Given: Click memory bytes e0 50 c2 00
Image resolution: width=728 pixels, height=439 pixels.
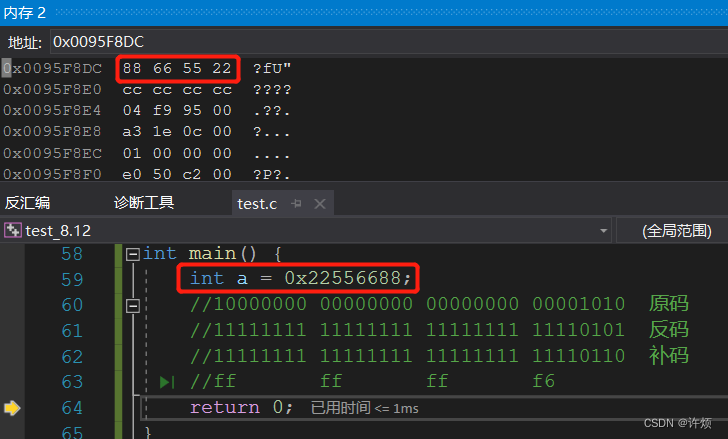Looking at the screenshot, I should pyautogui.click(x=177, y=174).
